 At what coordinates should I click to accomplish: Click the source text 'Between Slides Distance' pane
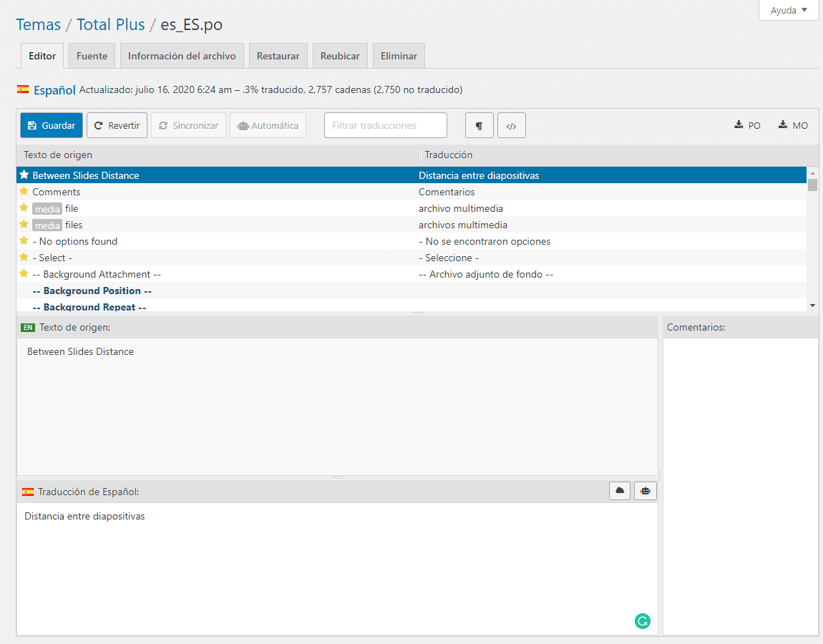point(337,406)
